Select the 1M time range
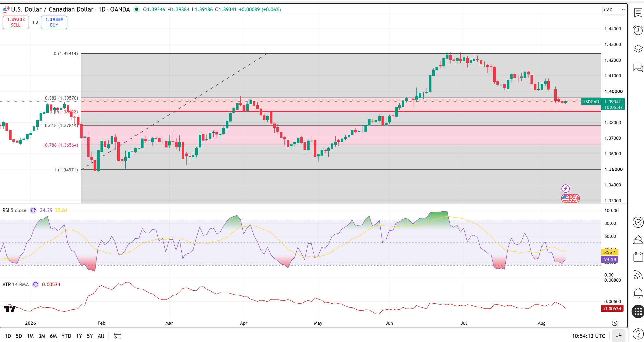Image resolution: width=644 pixels, height=342 pixels. tap(30, 336)
